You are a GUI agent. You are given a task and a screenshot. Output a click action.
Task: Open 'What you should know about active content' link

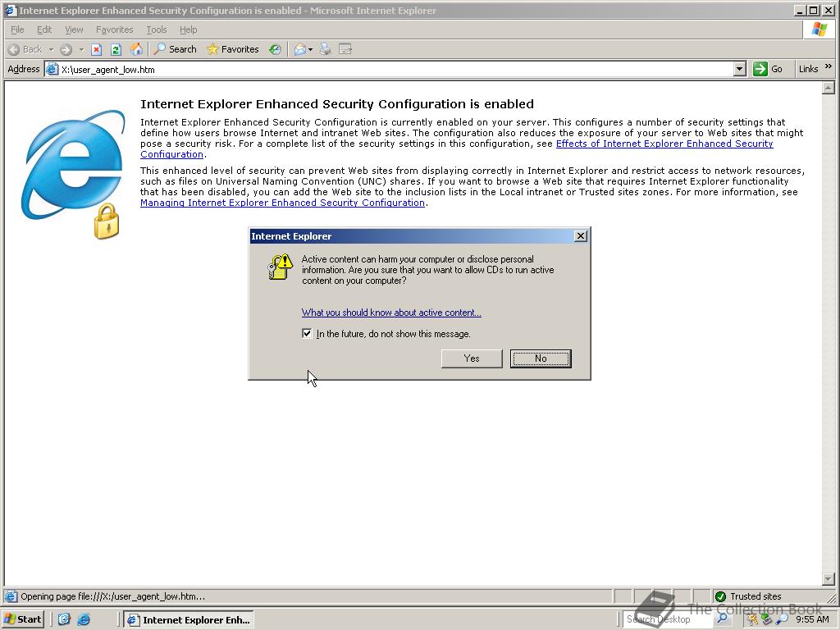(x=391, y=313)
